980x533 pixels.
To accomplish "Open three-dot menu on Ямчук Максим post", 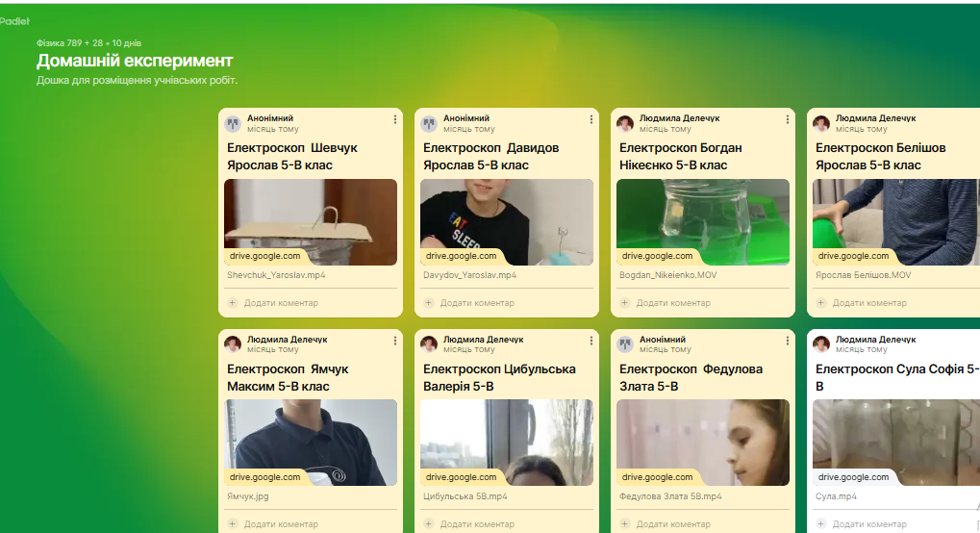I will (395, 341).
